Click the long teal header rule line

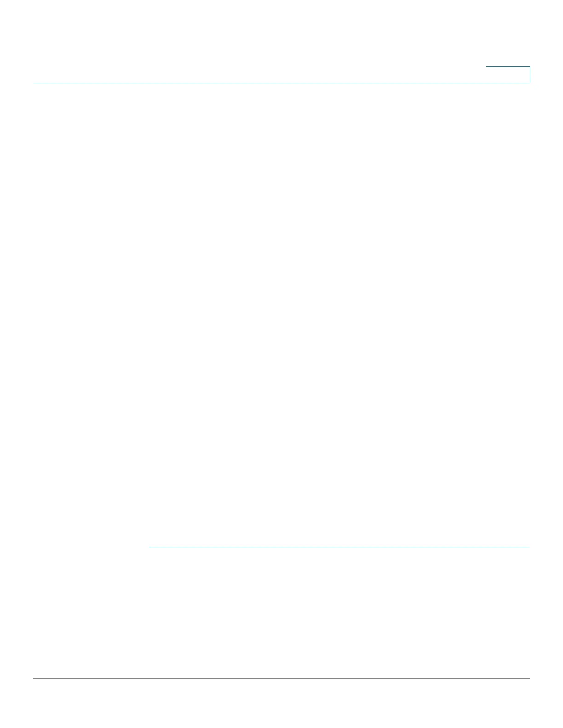tap(281, 83)
